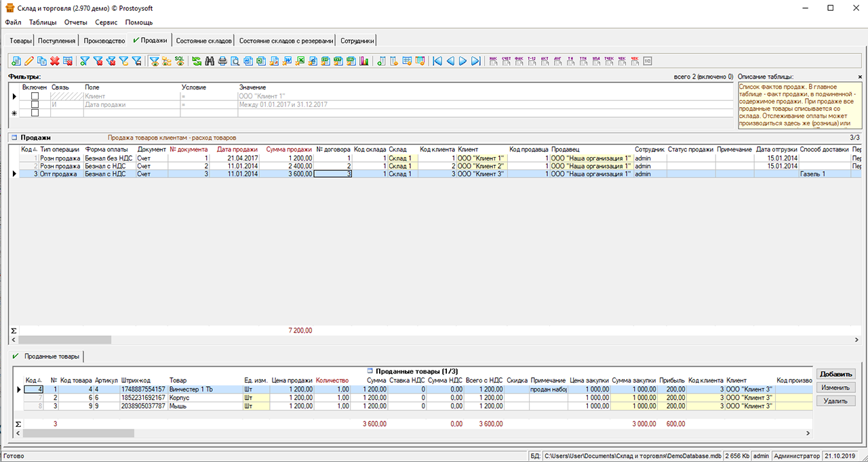
Task: Switch to the Состояние складов tab
Action: point(203,41)
